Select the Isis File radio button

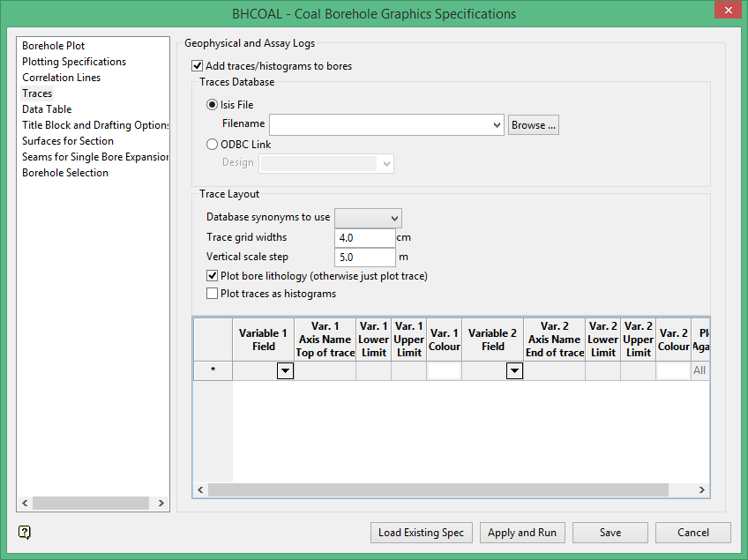click(x=213, y=105)
